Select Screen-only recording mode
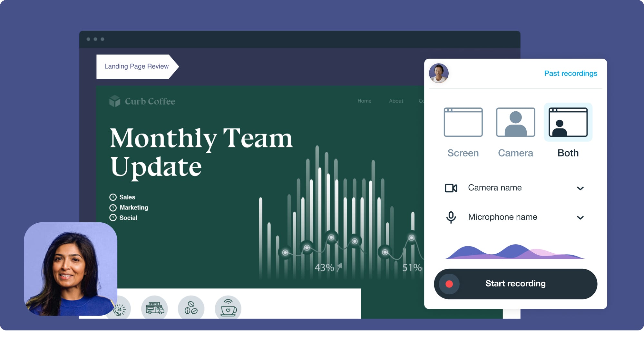The image size is (644, 364). pos(463,130)
